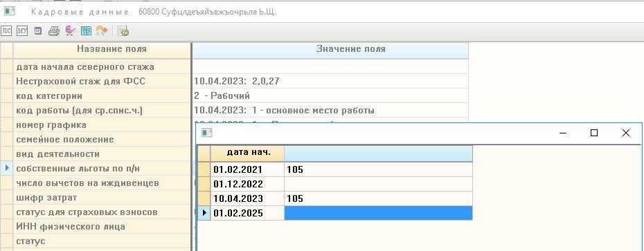Open the teal book icon
644x251 pixels.
86,31
